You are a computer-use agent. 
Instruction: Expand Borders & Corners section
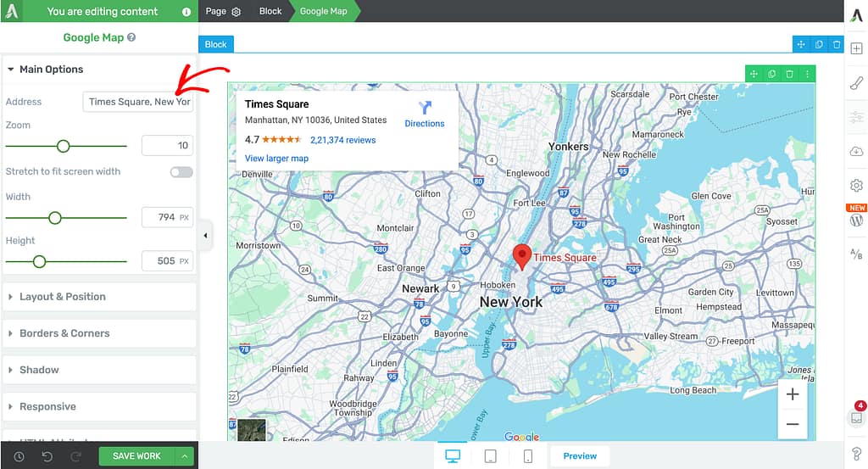(100, 333)
